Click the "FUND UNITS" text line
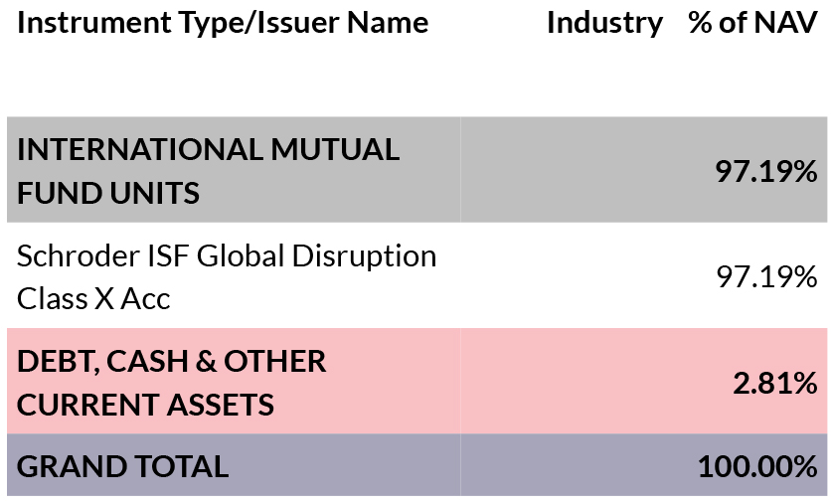Screen dimensions: 831x504 click(108, 192)
